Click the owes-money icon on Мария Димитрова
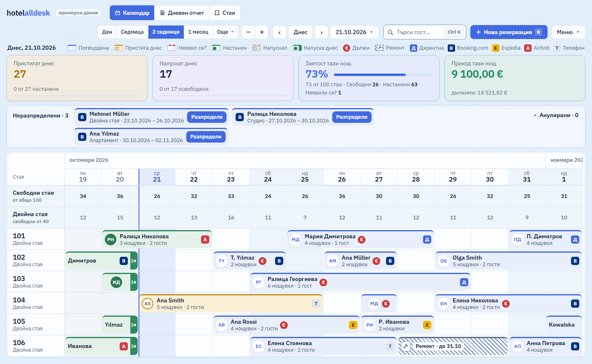 pyautogui.click(x=361, y=240)
